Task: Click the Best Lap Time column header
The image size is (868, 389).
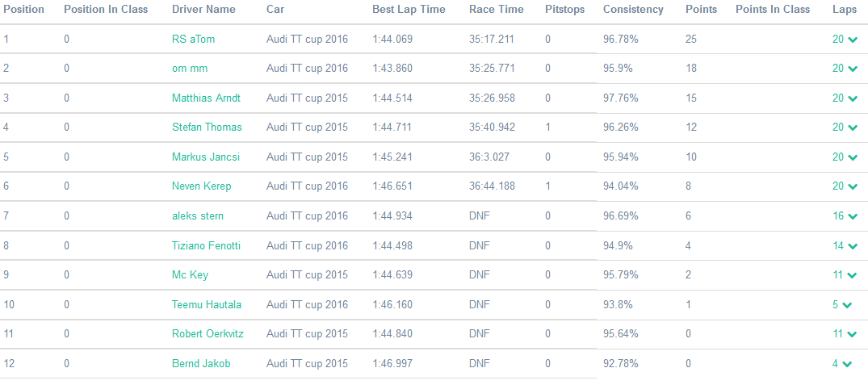Action: pos(409,10)
